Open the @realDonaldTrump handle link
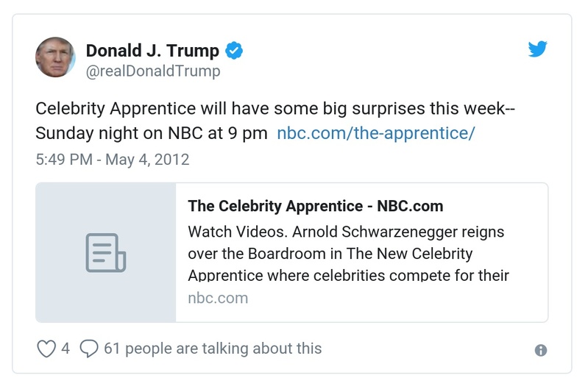Screen dimensions: 588x389 tap(153, 72)
